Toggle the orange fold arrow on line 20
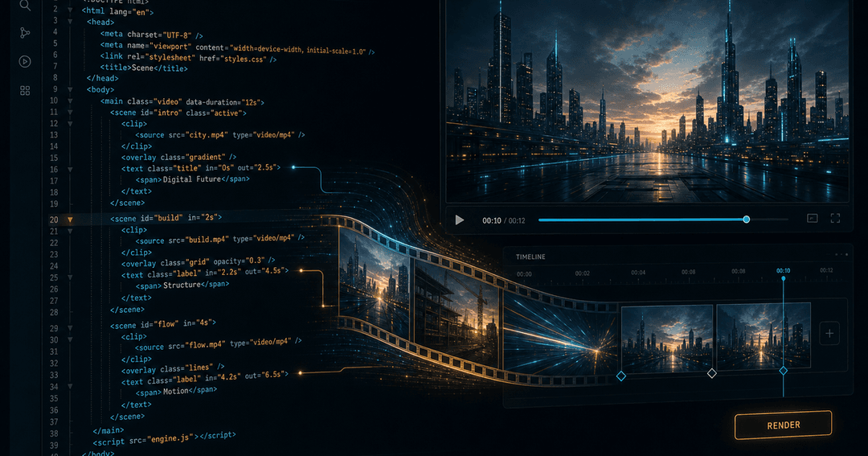This screenshot has height=456, width=868. click(x=70, y=220)
